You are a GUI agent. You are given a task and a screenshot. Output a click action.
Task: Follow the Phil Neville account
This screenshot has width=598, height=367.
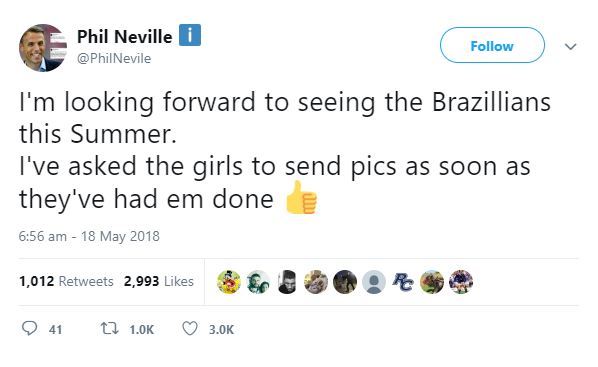pos(492,45)
